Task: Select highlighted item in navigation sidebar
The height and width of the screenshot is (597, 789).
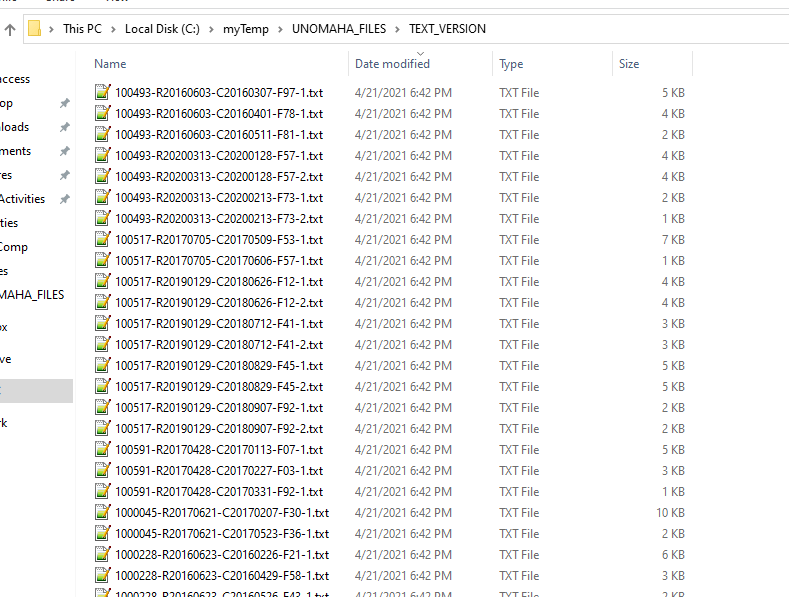Action: point(36,391)
